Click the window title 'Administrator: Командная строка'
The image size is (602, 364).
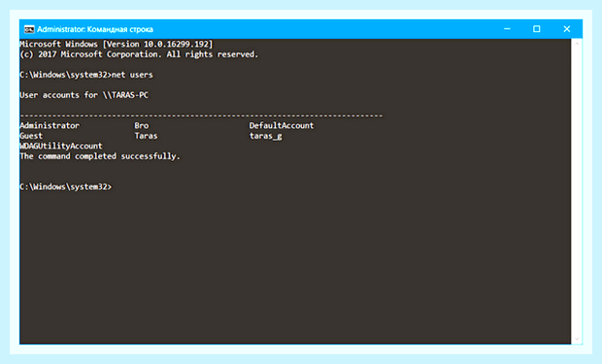[95, 29]
